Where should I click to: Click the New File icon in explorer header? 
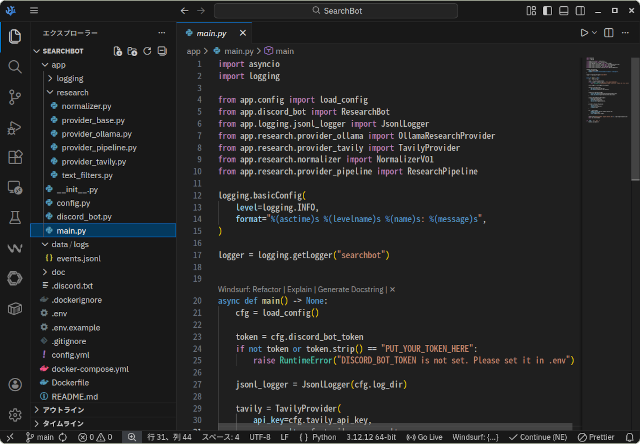point(118,50)
